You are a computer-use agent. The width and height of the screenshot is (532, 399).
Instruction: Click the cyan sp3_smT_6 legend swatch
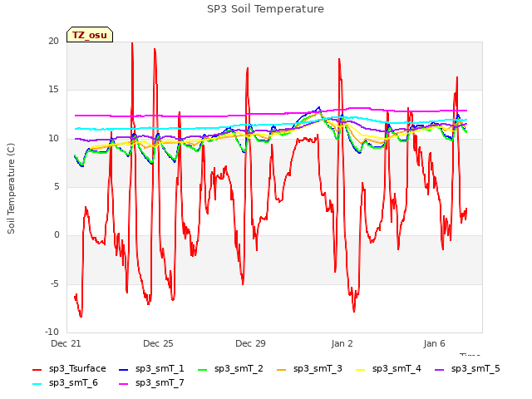[x=37, y=384]
